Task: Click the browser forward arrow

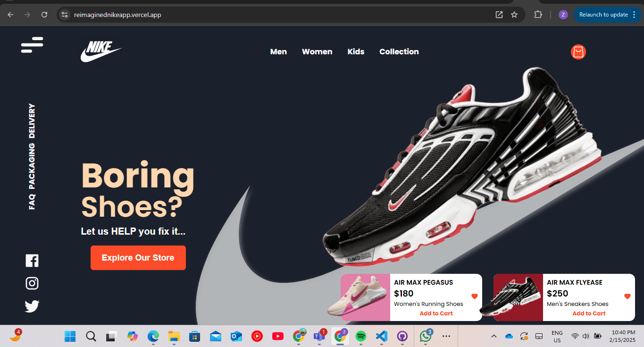Action: pos(27,15)
